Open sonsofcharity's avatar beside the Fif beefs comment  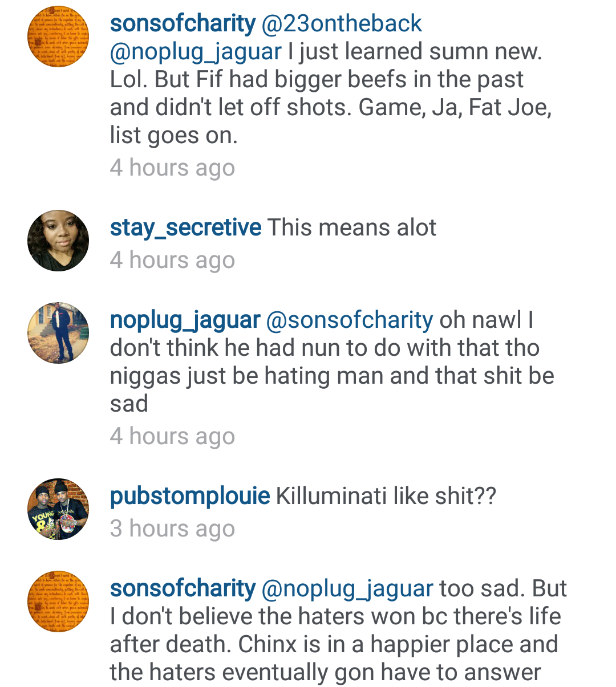(58, 37)
